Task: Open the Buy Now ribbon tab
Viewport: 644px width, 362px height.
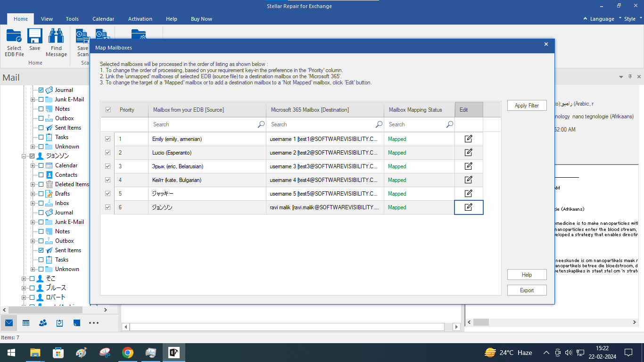Action: pos(201,19)
